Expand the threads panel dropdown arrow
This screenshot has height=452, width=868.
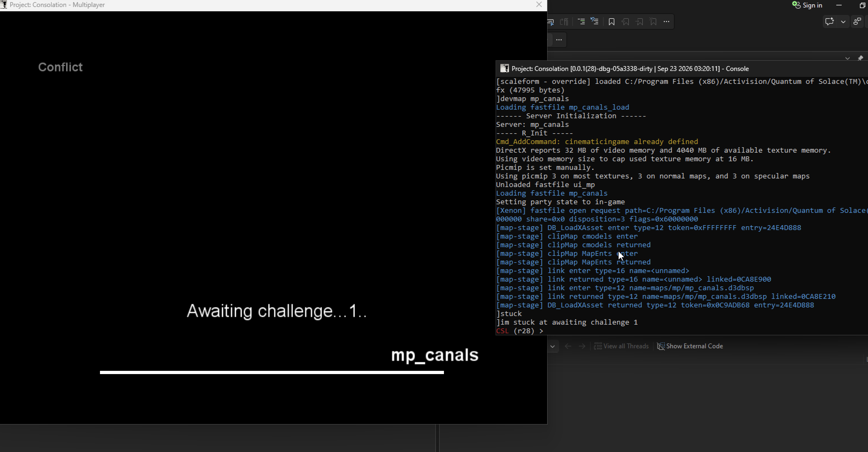[552, 346]
